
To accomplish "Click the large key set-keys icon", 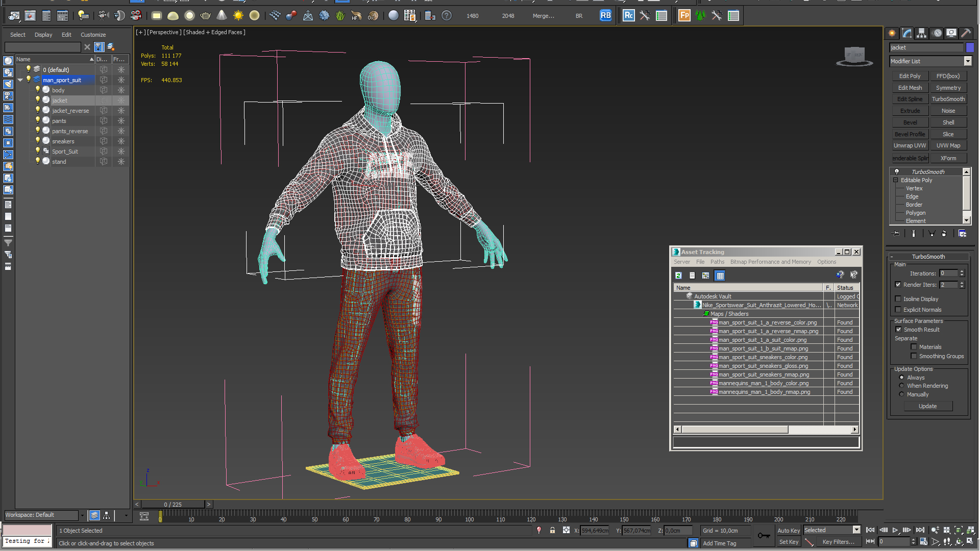I will tap(764, 536).
